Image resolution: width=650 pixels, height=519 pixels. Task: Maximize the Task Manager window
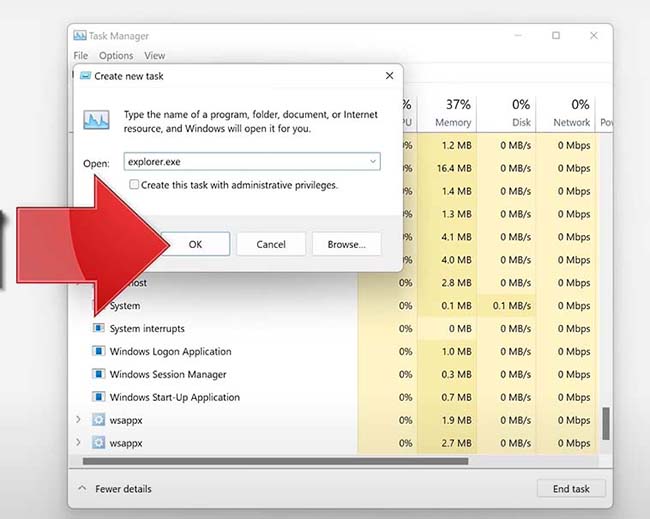pos(556,36)
